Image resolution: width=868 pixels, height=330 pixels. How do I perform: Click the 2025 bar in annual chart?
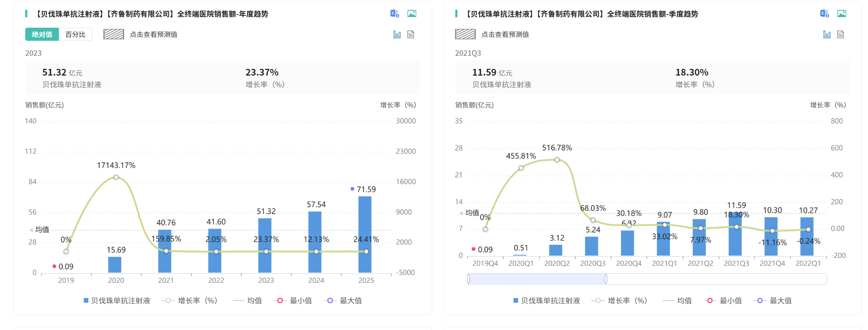click(x=365, y=234)
